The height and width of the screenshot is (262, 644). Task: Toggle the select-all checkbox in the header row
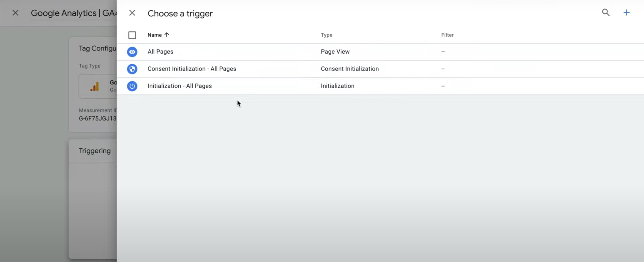pyautogui.click(x=132, y=35)
